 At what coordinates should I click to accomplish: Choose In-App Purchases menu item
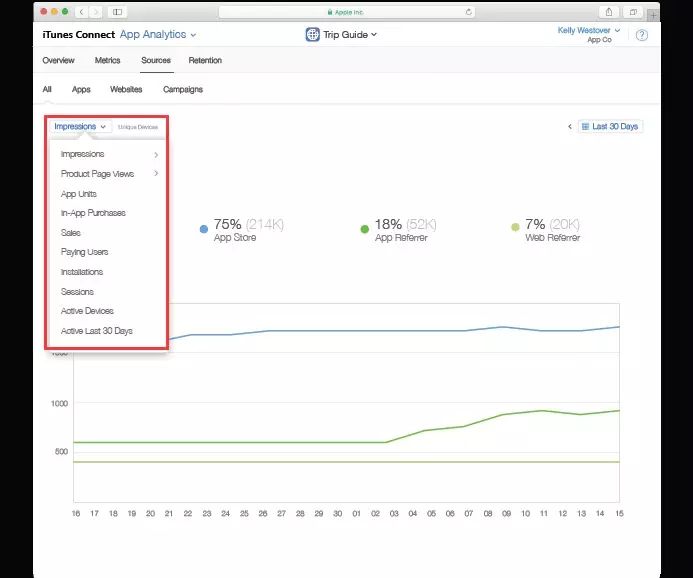coord(93,213)
